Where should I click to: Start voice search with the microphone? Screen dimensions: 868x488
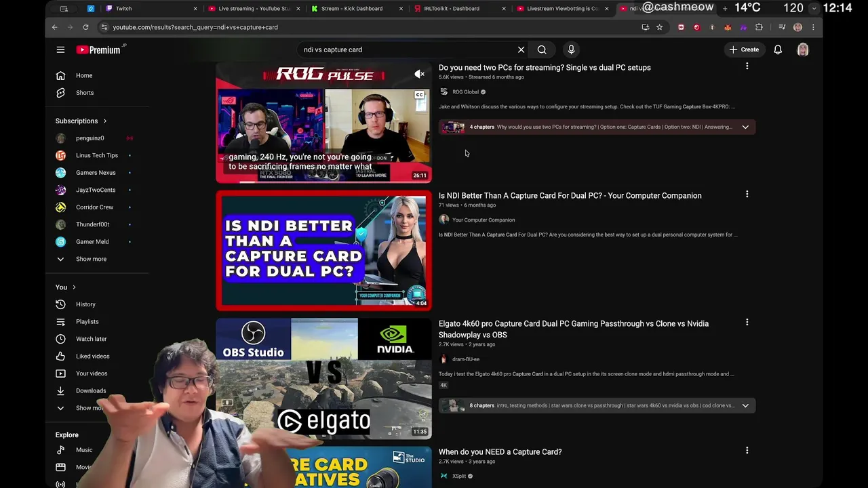[x=571, y=49]
